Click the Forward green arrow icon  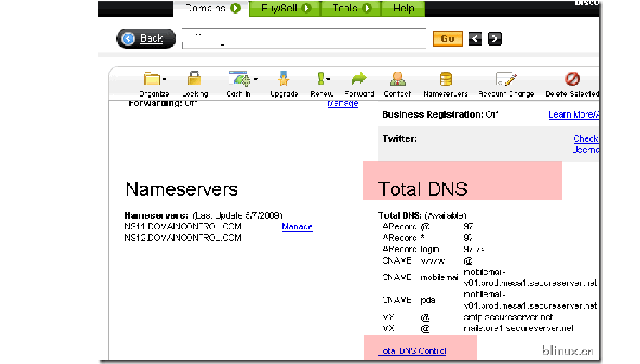[359, 79]
